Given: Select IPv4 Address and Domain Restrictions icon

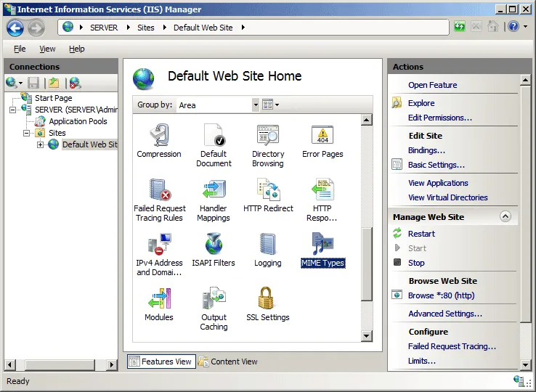Looking at the screenshot, I should [159, 244].
